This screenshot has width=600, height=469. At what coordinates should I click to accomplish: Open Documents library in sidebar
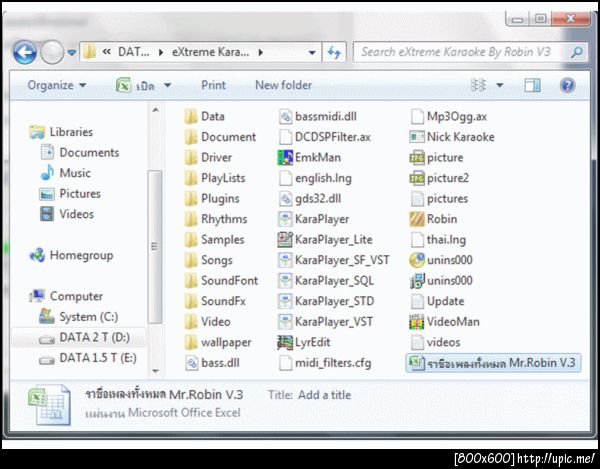(x=80, y=152)
